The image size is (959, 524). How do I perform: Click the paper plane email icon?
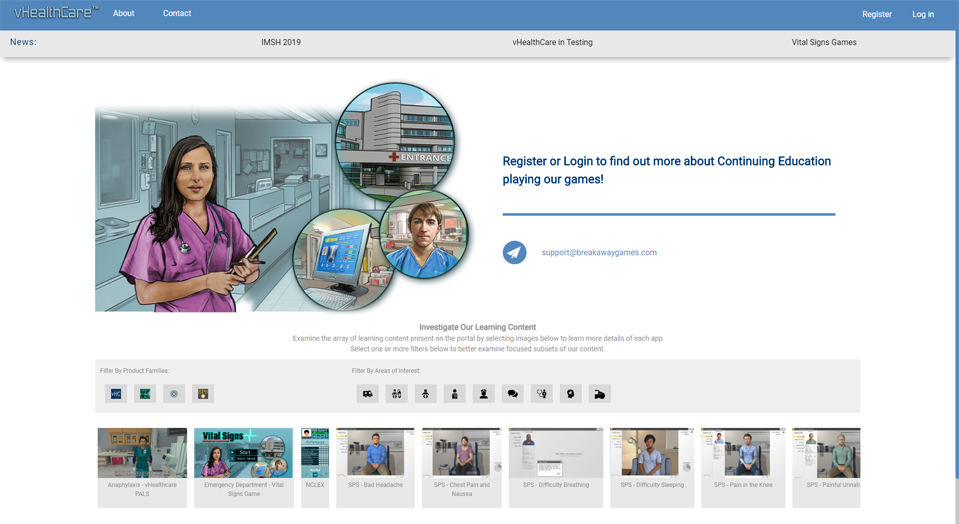[x=514, y=252]
